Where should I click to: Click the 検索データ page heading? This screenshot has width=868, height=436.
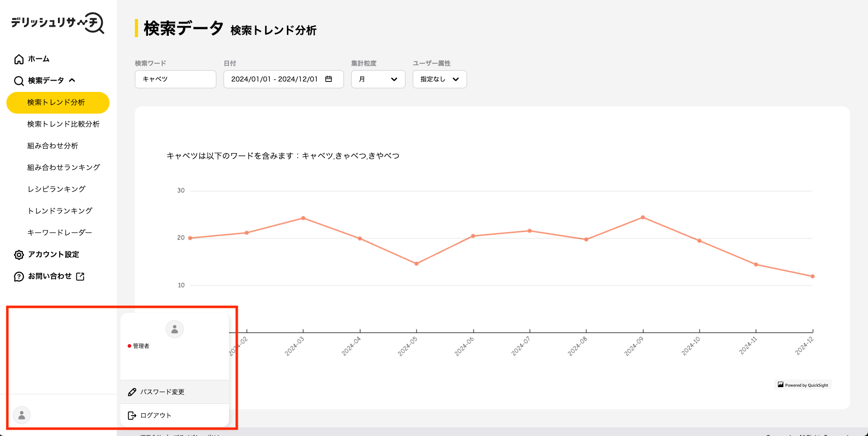(184, 28)
